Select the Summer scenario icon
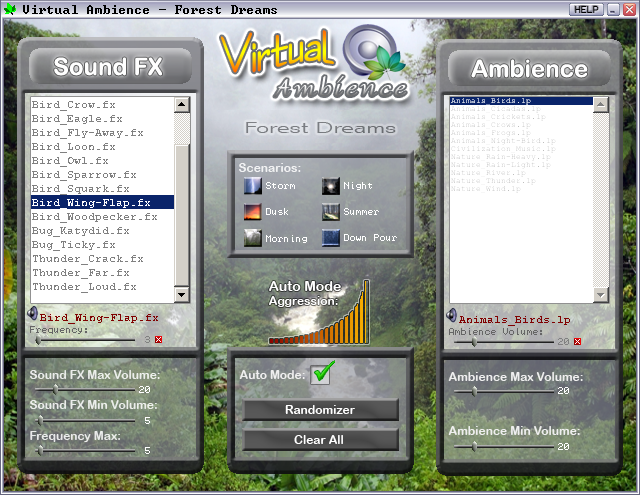Viewport: 640px width, 495px height. tap(331, 212)
